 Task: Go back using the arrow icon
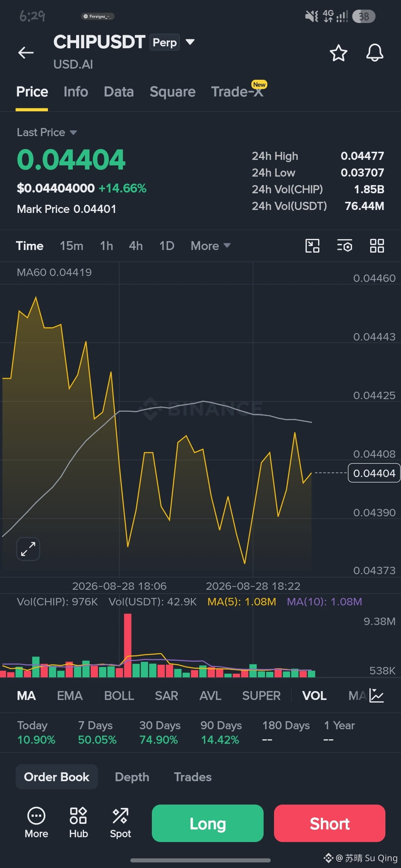(26, 53)
